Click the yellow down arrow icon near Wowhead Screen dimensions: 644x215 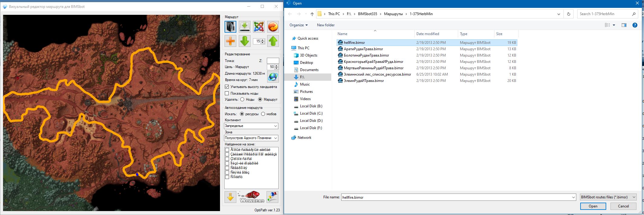click(x=230, y=197)
